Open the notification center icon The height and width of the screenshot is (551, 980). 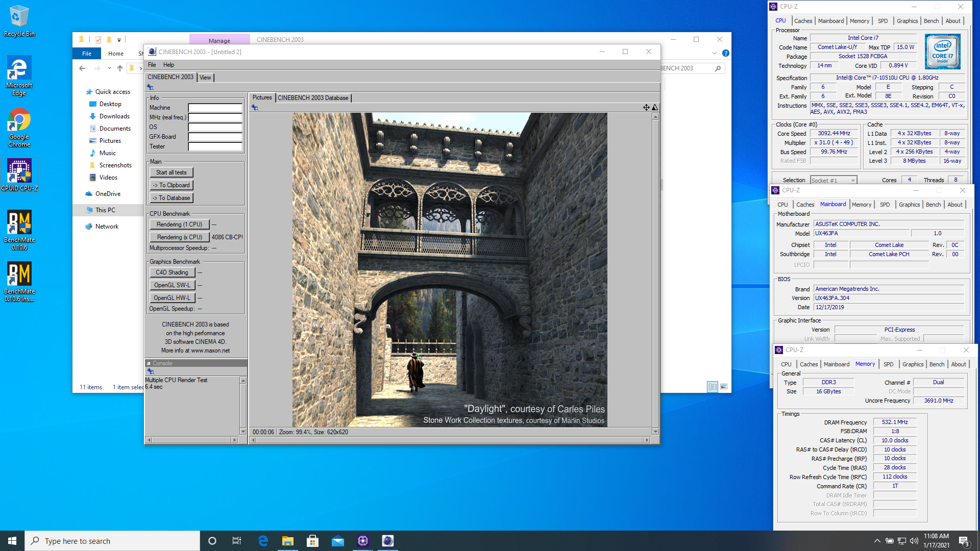pyautogui.click(x=964, y=541)
